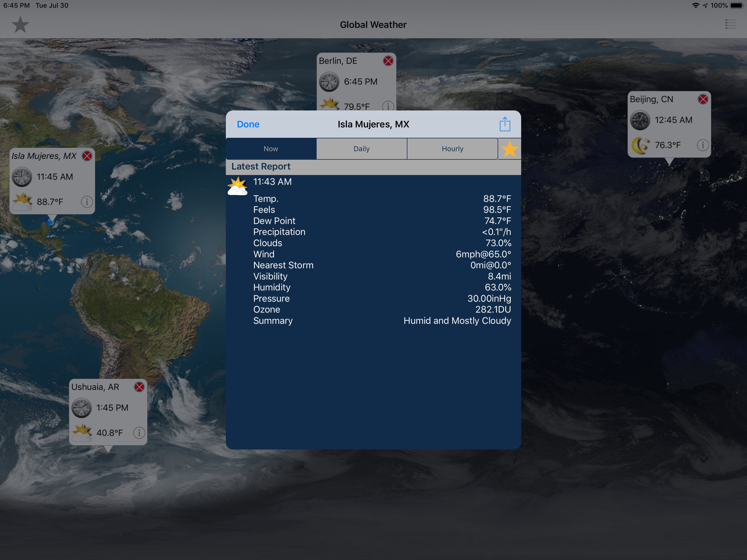Screen dimensions: 747x560
Task: Tap the Ushuaia partly sunny weather icon
Action: [82, 432]
